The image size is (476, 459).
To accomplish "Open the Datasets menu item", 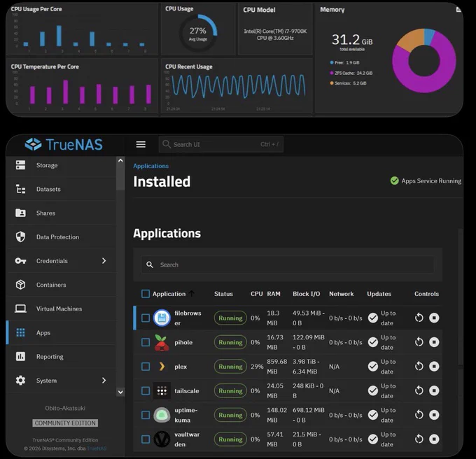I will click(x=62, y=189).
